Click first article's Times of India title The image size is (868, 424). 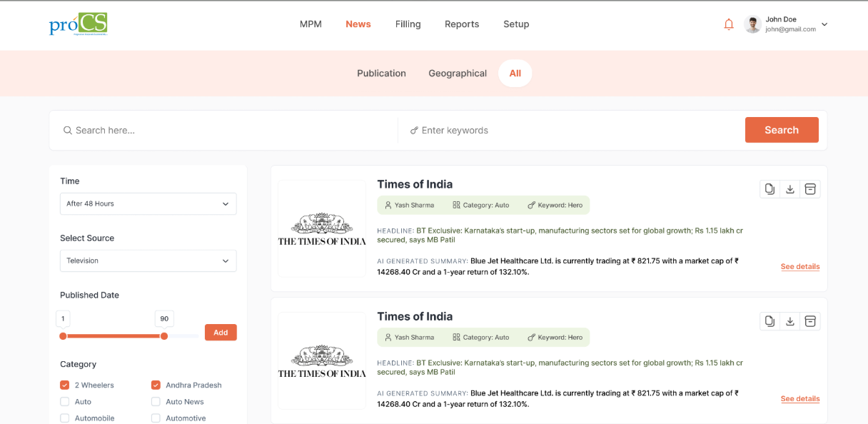point(415,184)
